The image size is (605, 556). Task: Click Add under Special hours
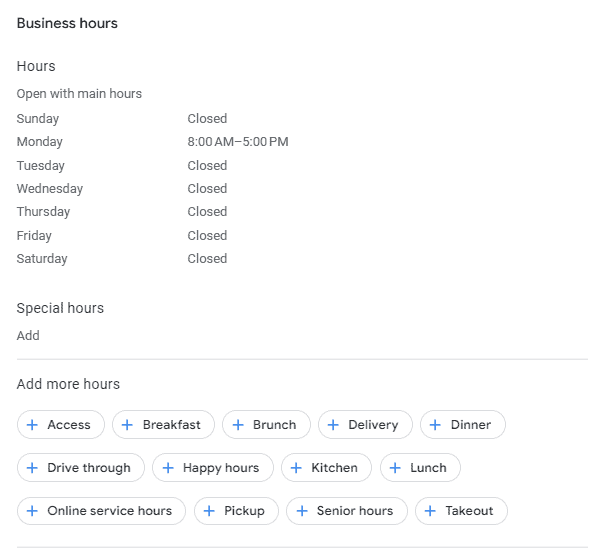[x=28, y=335]
